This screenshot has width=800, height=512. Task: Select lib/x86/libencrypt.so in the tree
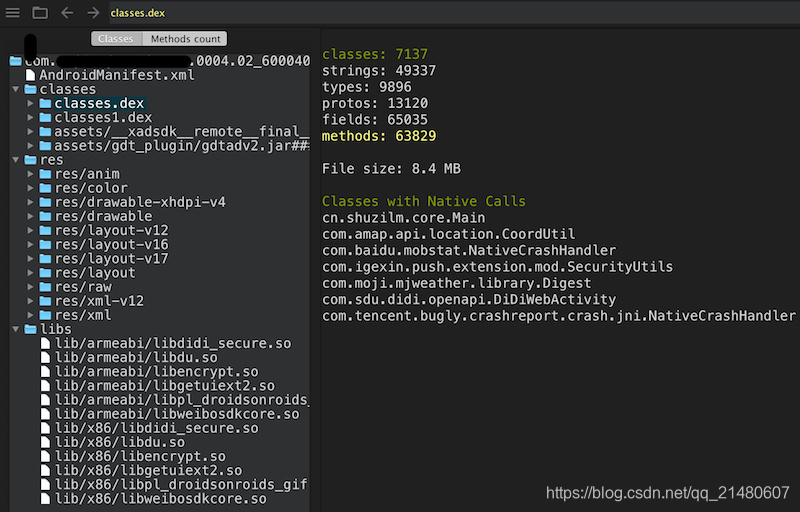click(x=140, y=456)
